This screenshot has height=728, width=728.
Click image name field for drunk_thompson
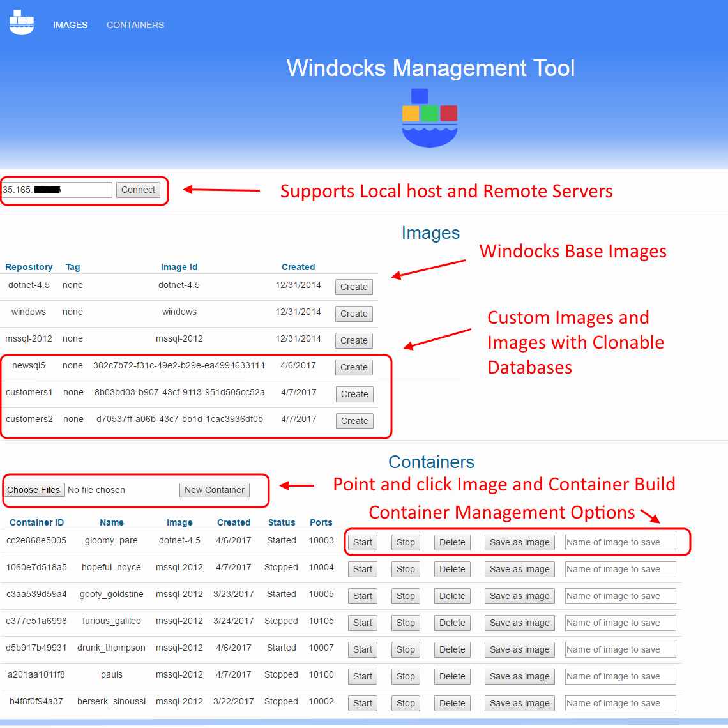(620, 649)
